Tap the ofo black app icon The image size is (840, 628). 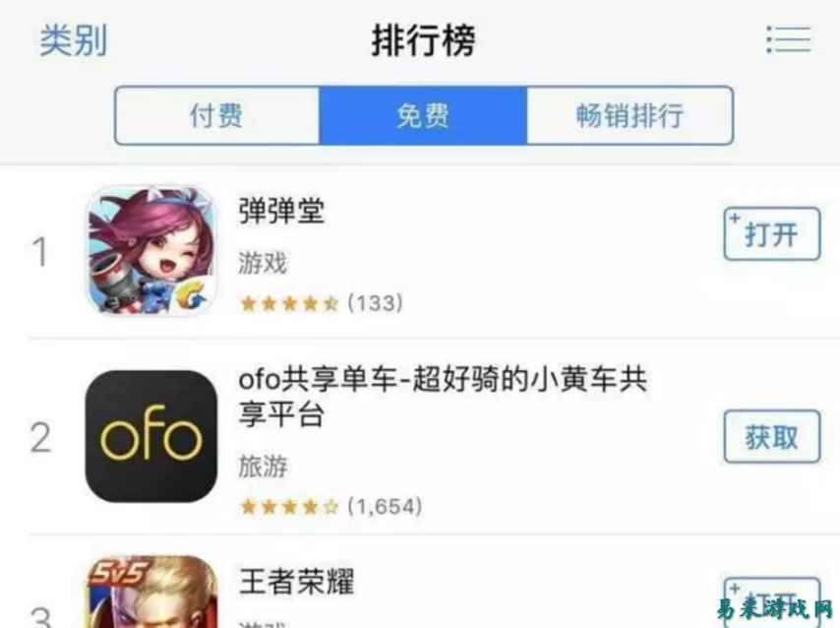[x=151, y=436]
